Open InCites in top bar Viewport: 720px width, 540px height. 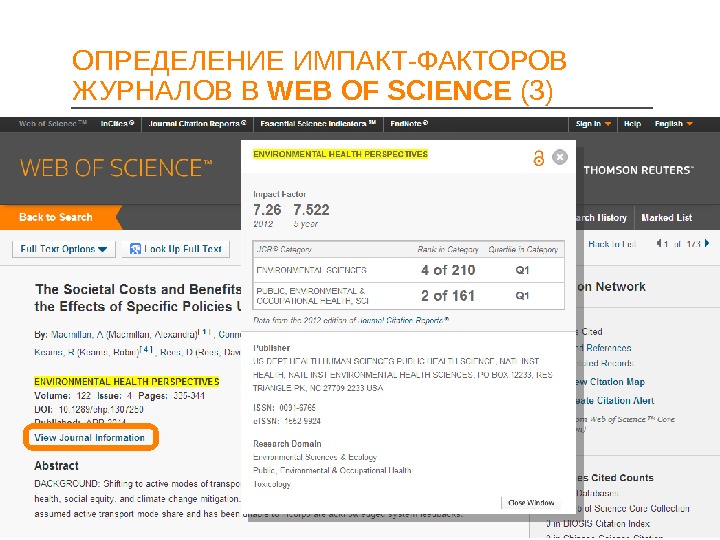click(x=117, y=124)
